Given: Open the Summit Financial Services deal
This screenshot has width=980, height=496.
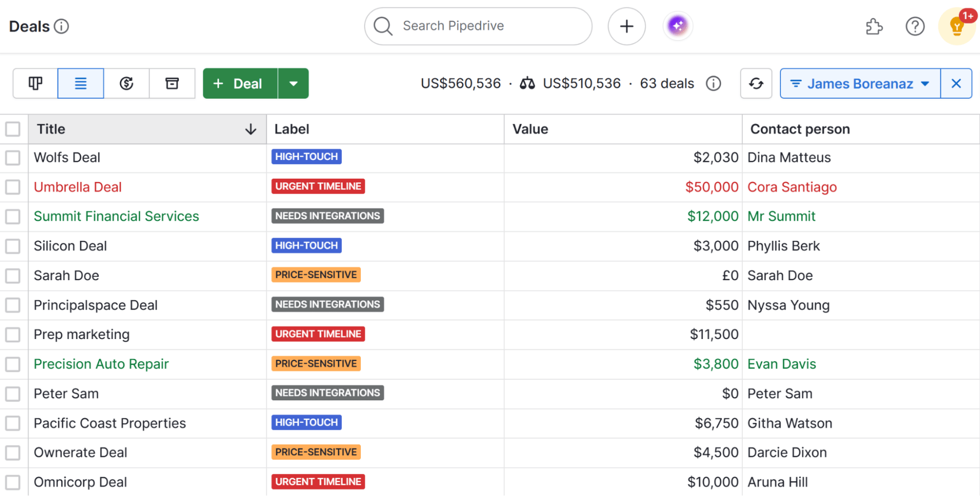Looking at the screenshot, I should 116,216.
